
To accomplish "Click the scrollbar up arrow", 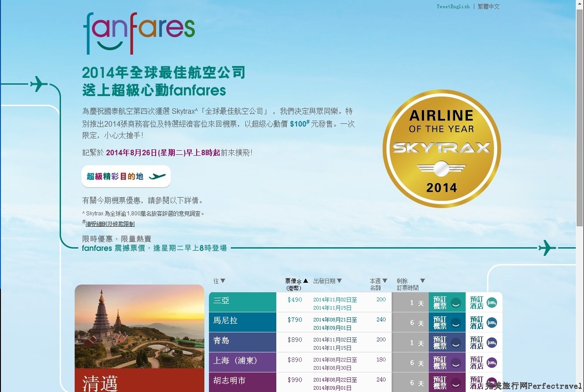I will pyautogui.click(x=579, y=4).
